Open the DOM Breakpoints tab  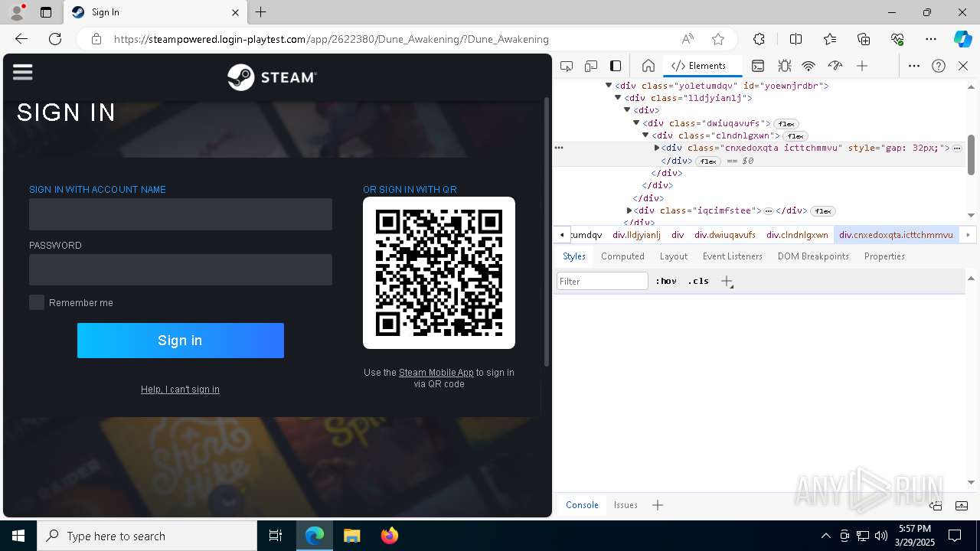click(x=813, y=256)
